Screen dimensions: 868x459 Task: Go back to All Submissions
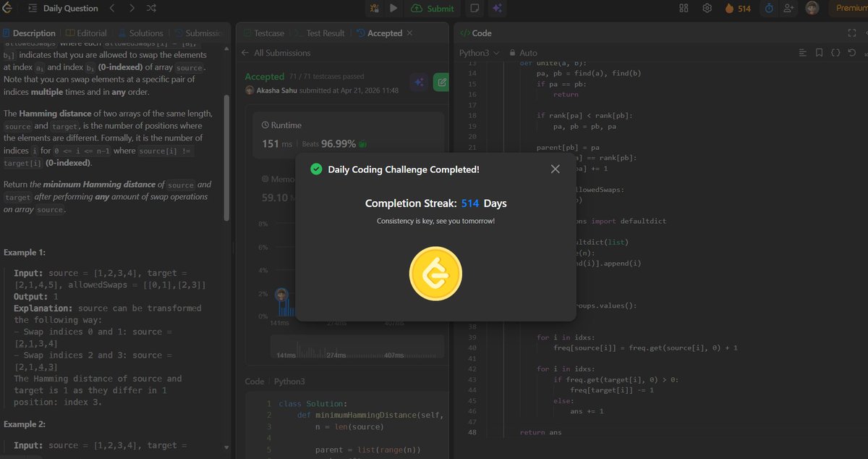point(276,53)
